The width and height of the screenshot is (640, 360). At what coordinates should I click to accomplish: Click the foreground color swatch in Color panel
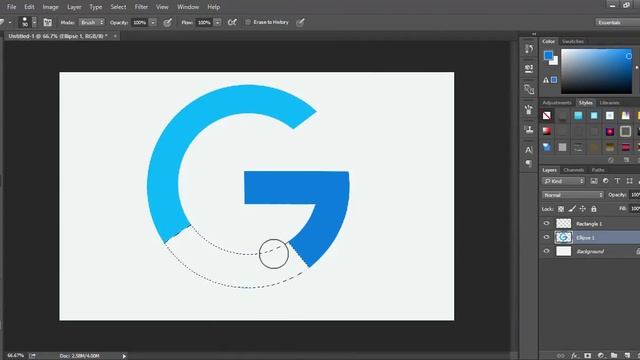[549, 55]
